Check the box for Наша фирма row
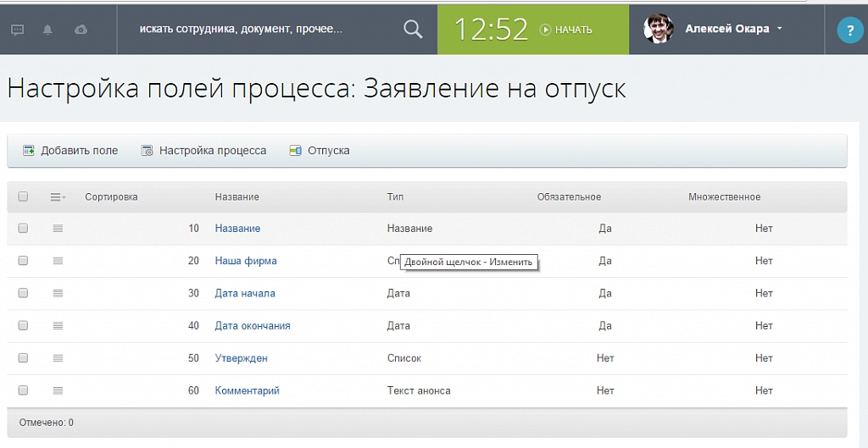Image resolution: width=868 pixels, height=448 pixels. point(23,261)
